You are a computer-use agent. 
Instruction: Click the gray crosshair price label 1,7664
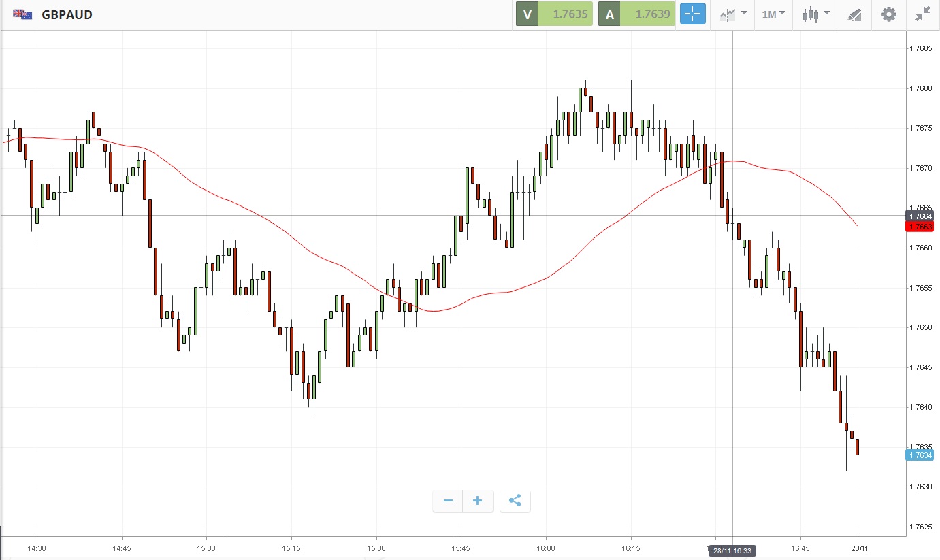pos(919,216)
